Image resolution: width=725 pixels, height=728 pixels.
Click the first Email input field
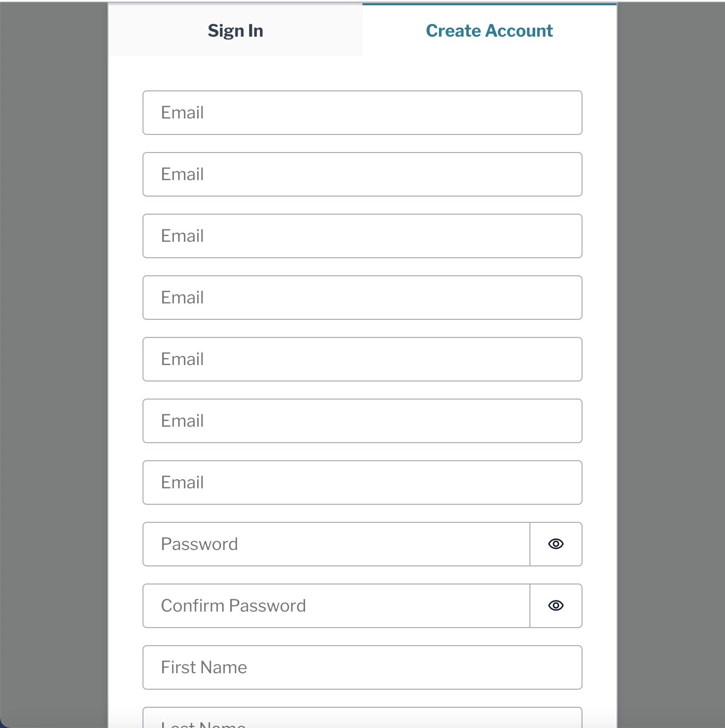pos(362,113)
